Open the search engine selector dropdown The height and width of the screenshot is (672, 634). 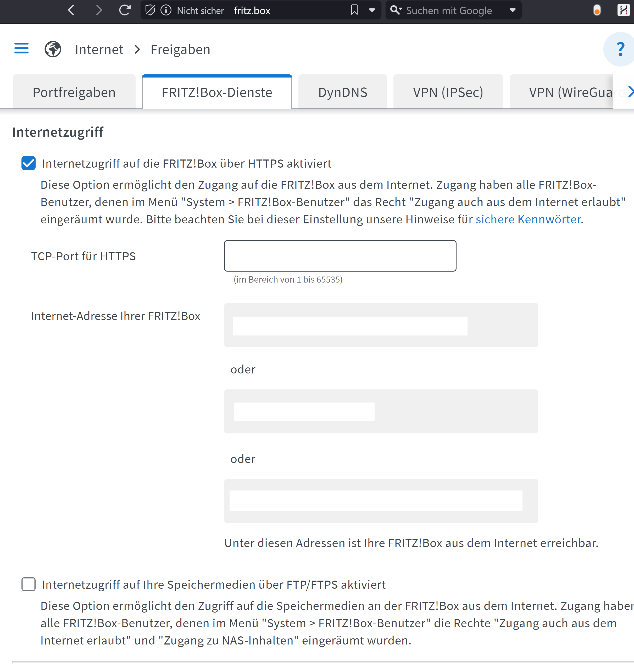512,10
